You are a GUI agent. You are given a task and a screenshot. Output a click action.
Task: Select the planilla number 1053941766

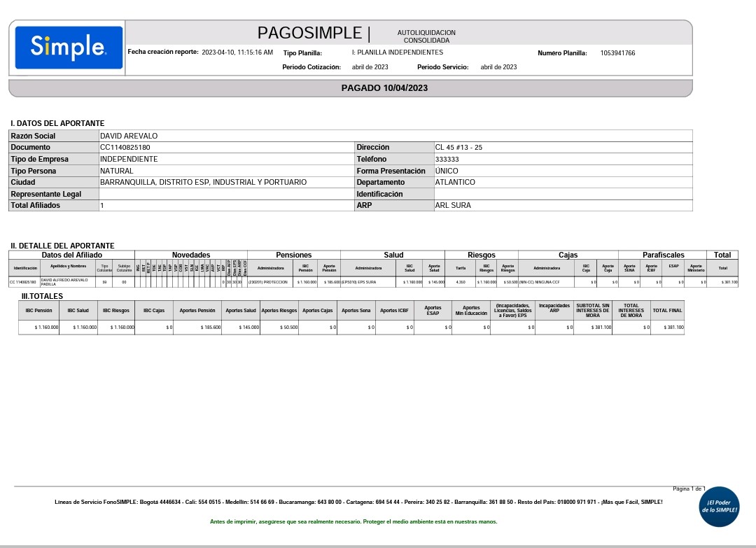point(617,53)
